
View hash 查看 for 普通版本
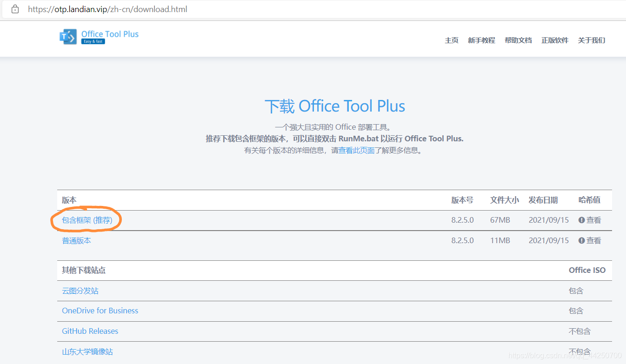pyautogui.click(x=593, y=241)
